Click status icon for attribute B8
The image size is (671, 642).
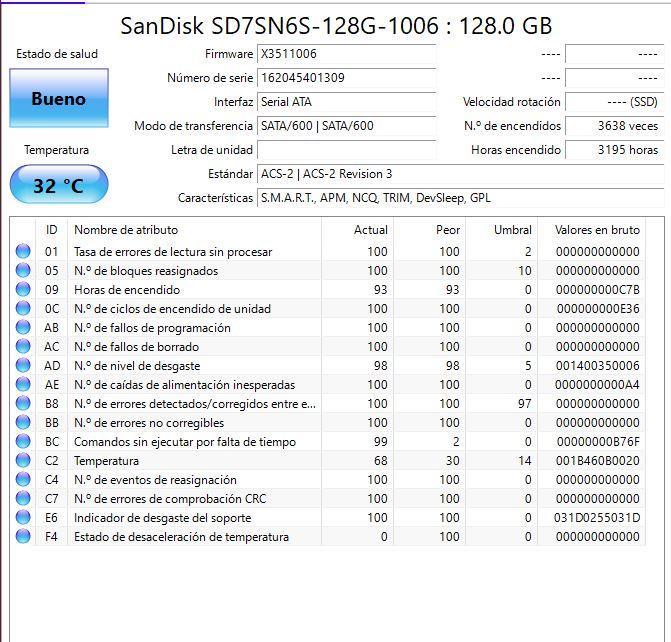[x=23, y=403]
